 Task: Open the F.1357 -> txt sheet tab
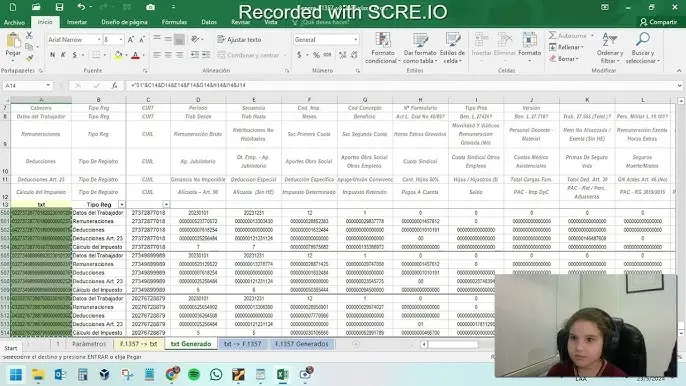click(x=138, y=344)
